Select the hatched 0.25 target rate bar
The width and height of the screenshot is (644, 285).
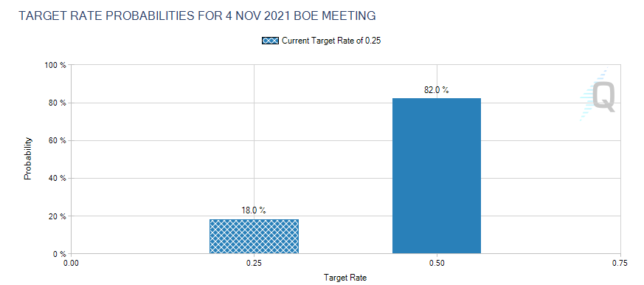click(x=254, y=236)
